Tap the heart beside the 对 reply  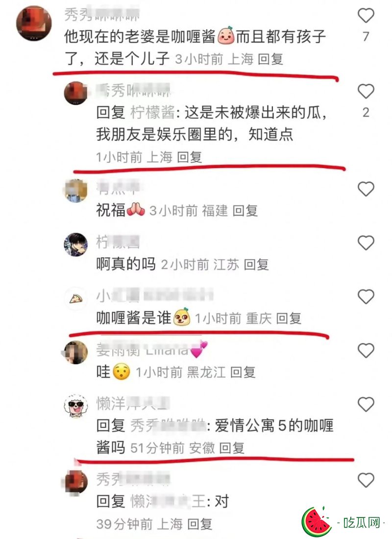tap(366, 480)
